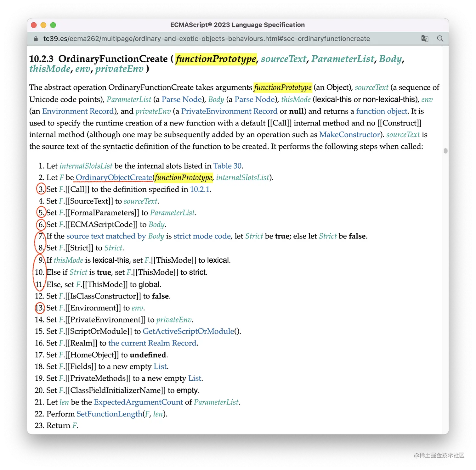The image size is (476, 470).
Task: Open the Table 30 link
Action: pos(227,166)
